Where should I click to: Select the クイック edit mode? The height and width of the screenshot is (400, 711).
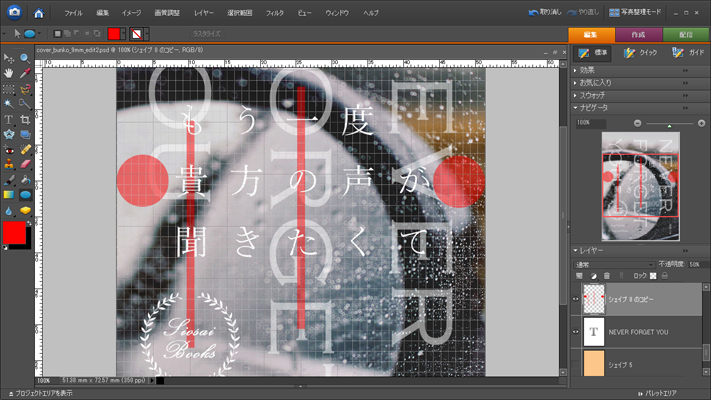point(640,53)
